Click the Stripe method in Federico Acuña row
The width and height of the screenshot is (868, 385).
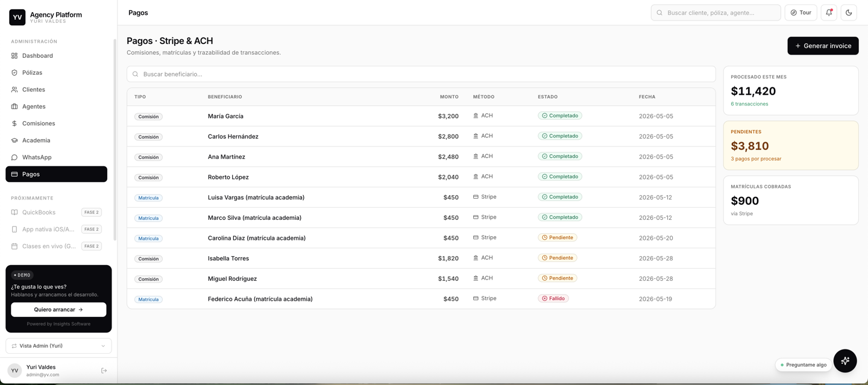click(485, 298)
